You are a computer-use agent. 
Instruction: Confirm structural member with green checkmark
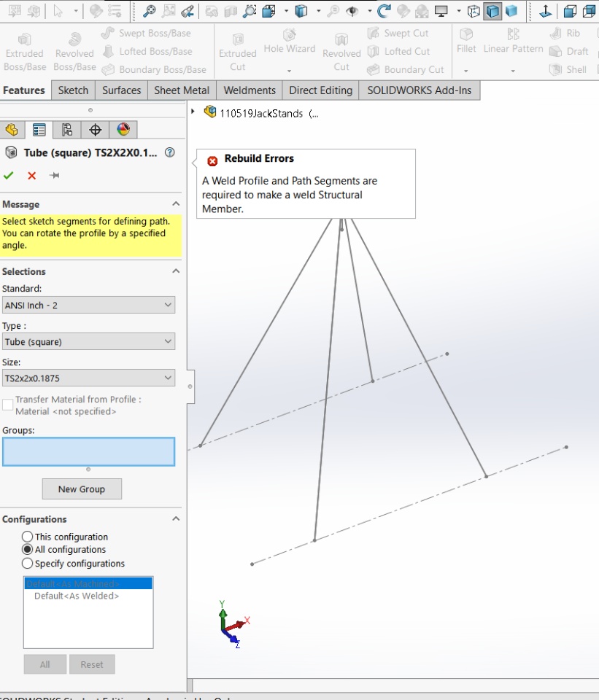point(9,176)
